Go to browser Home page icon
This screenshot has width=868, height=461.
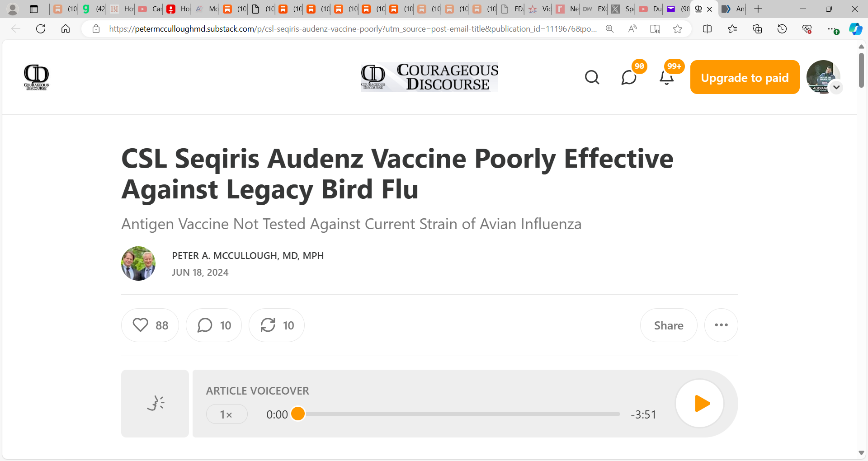(66, 29)
